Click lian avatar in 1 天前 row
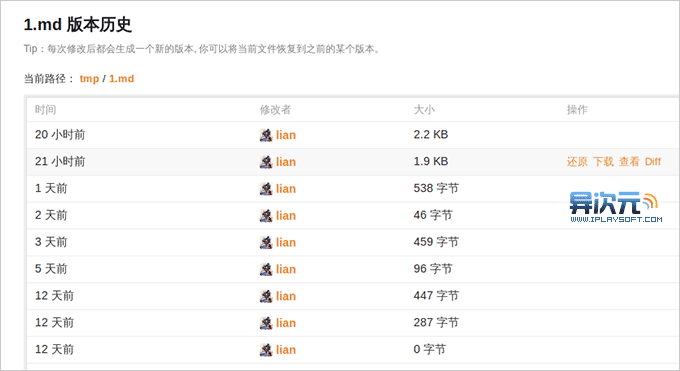 (x=266, y=189)
